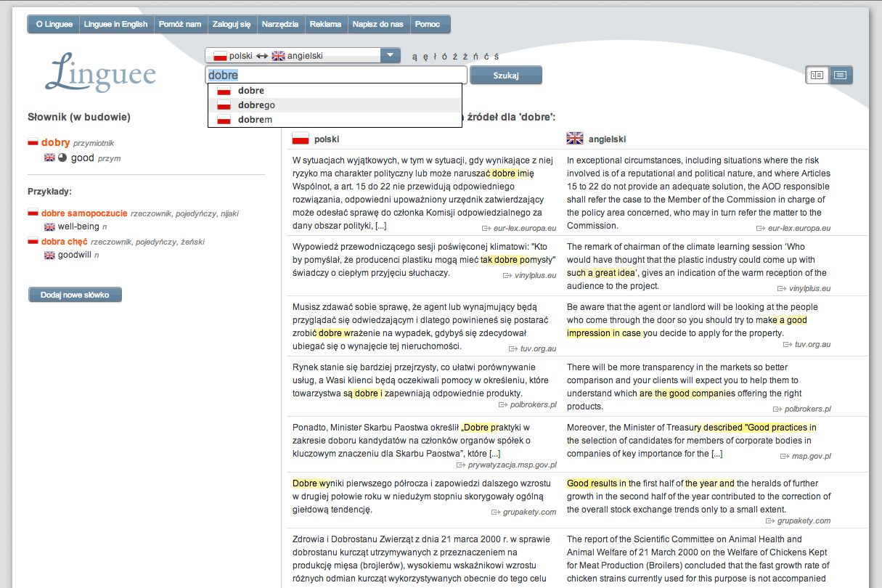Open the example 'dobra chęć'
Image resolution: width=882 pixels, height=588 pixels.
pyautogui.click(x=65, y=241)
